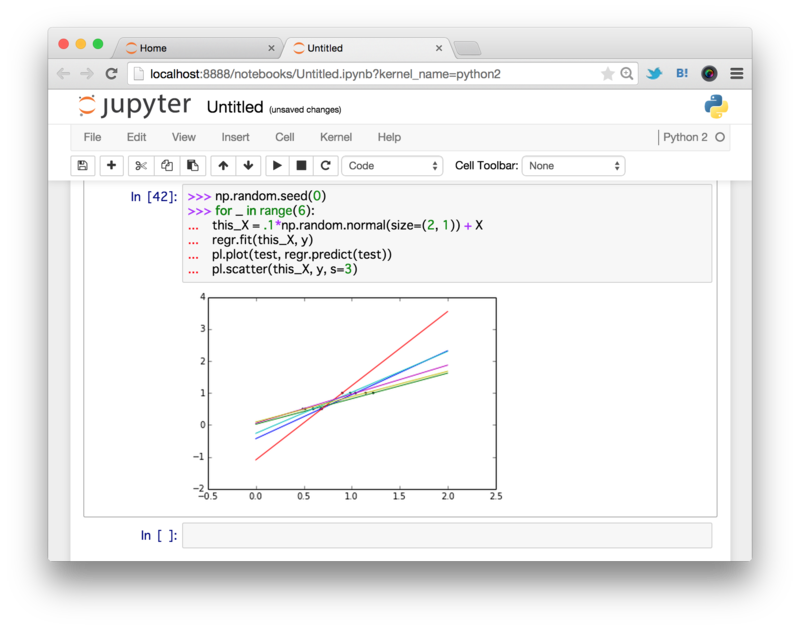Open the Help menu
This screenshot has width=800, height=630.
pyautogui.click(x=389, y=137)
